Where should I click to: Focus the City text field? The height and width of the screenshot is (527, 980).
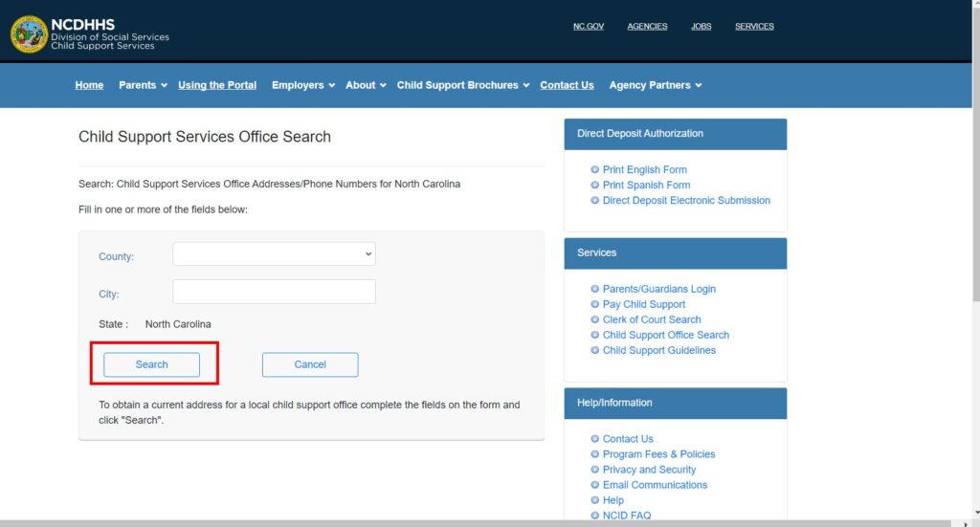pos(274,292)
